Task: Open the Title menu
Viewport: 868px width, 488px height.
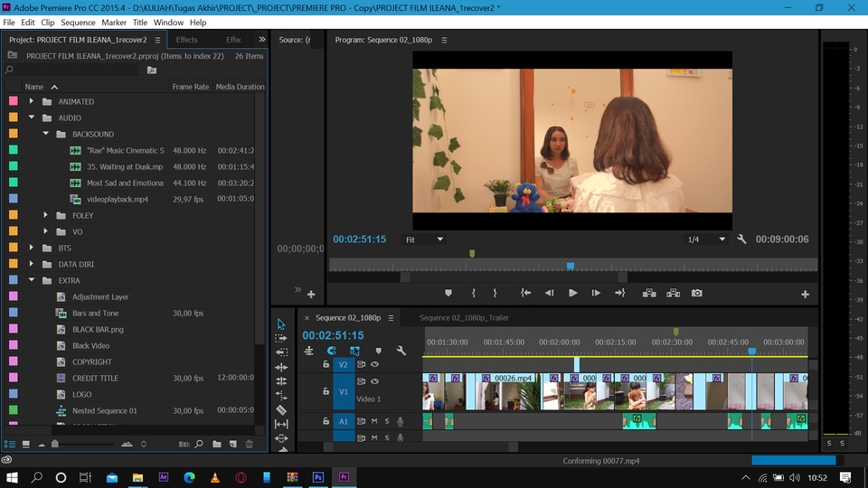Action: tap(139, 22)
